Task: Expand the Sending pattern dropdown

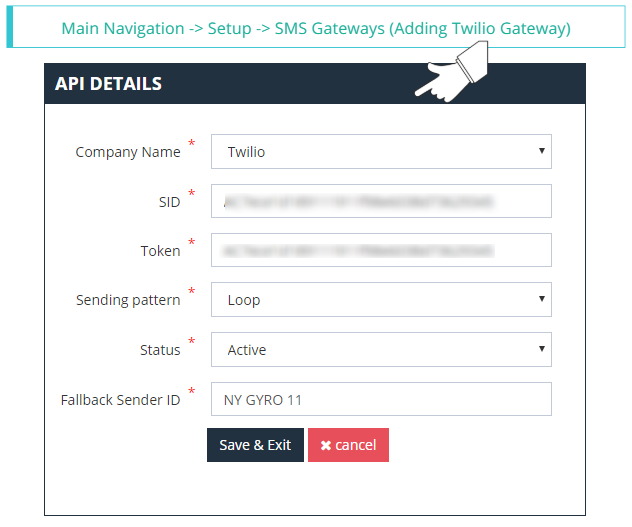Action: pyautogui.click(x=381, y=299)
